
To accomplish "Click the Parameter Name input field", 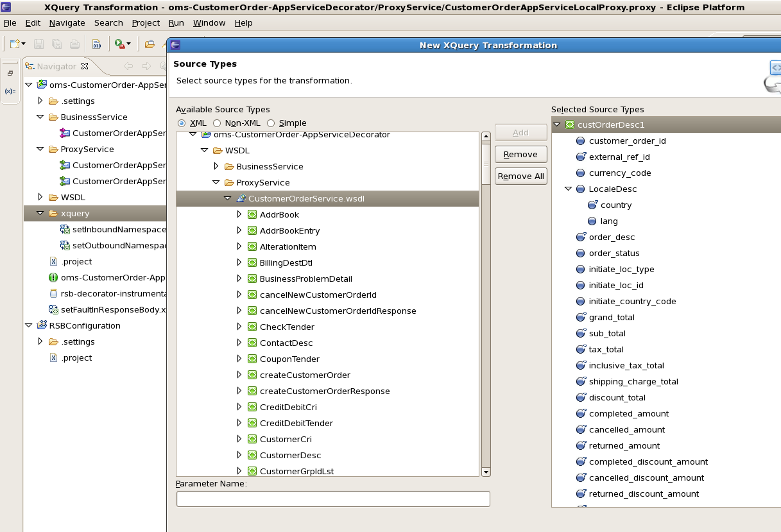I will coord(333,499).
